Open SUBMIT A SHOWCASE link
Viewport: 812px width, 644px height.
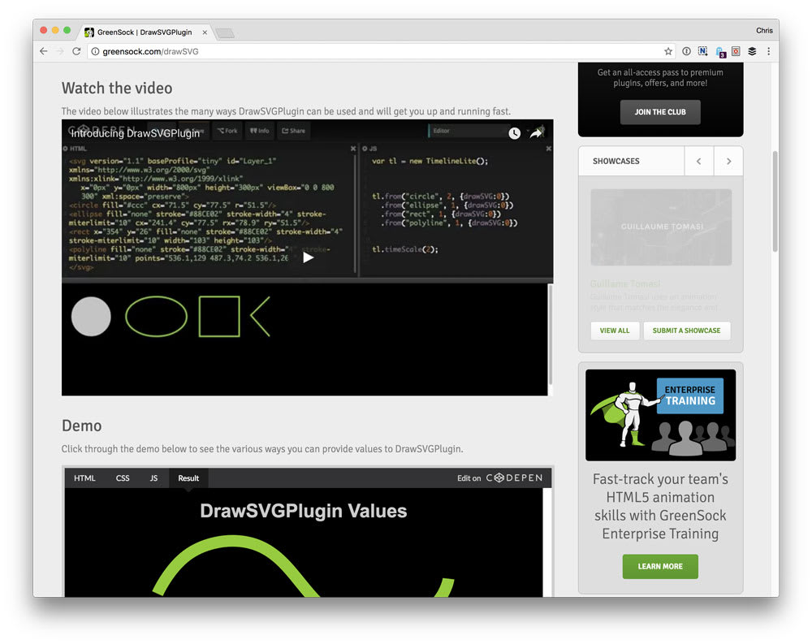point(687,331)
